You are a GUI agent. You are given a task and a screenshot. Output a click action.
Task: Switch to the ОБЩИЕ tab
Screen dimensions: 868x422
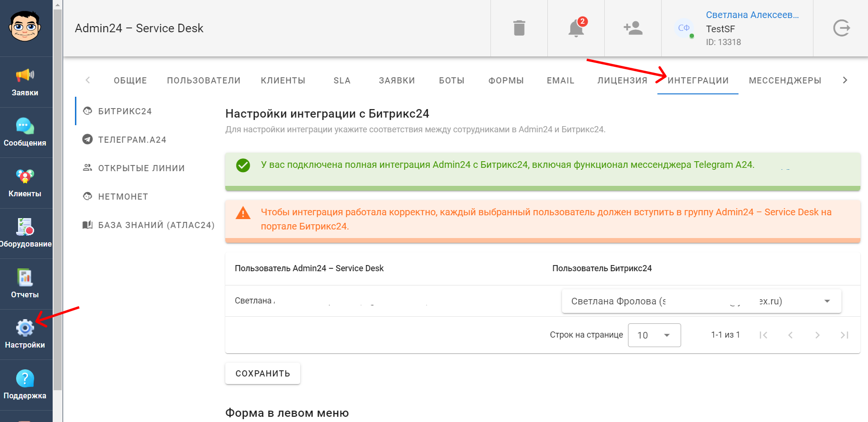(130, 81)
